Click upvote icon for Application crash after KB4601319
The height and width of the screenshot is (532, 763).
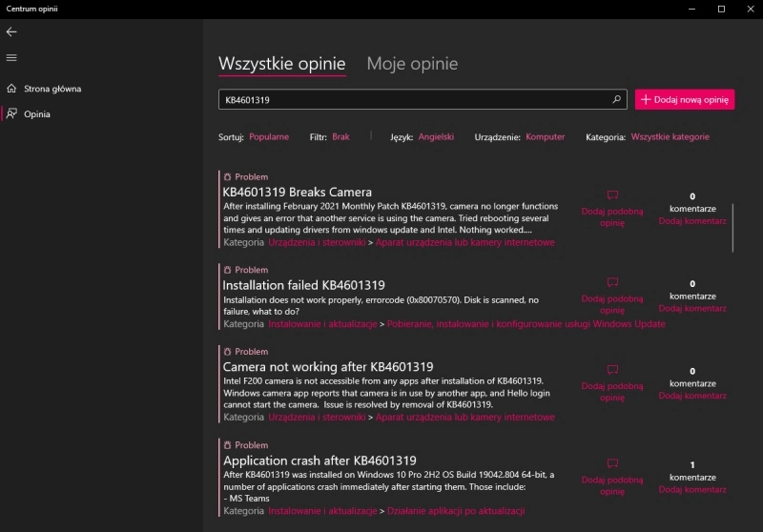pos(612,463)
